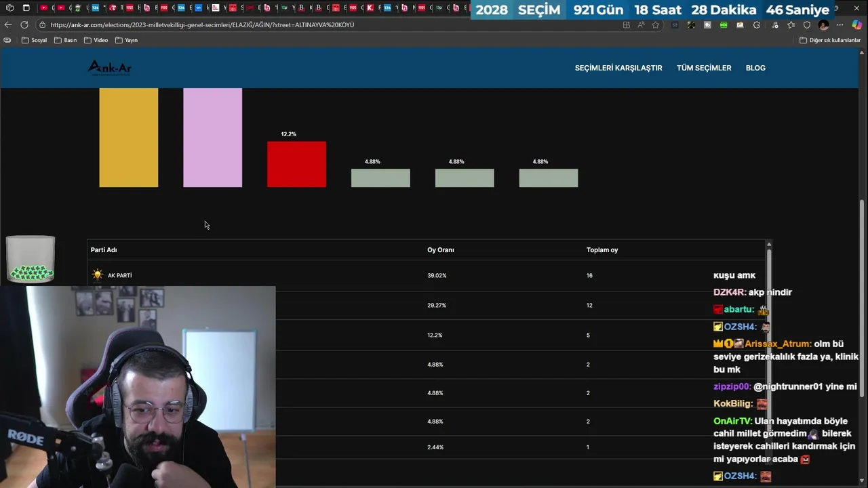The image size is (868, 488).
Task: Reload the page with the refresh icon
Action: click(x=24, y=24)
